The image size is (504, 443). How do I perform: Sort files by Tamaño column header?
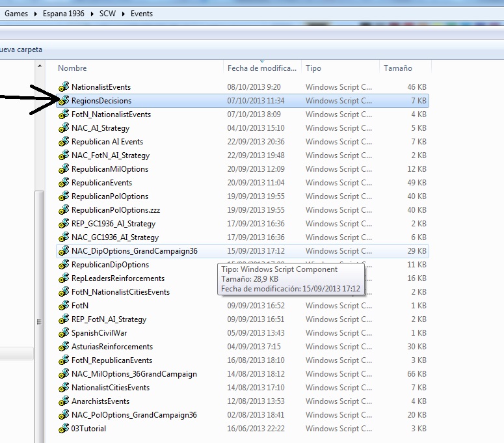click(x=398, y=68)
